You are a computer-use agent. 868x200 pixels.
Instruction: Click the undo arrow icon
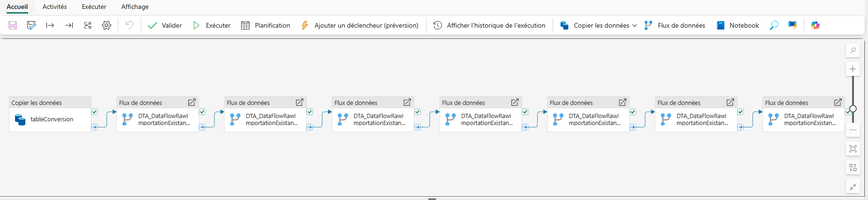[x=129, y=25]
